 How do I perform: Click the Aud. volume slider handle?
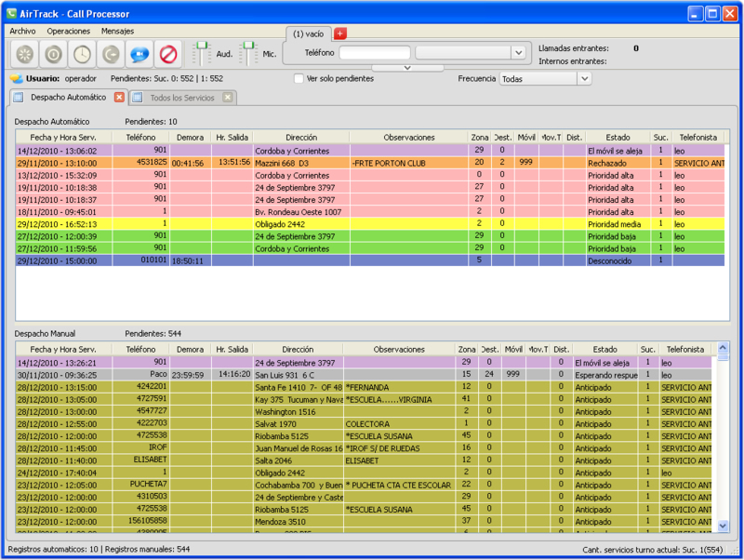pyautogui.click(x=202, y=46)
